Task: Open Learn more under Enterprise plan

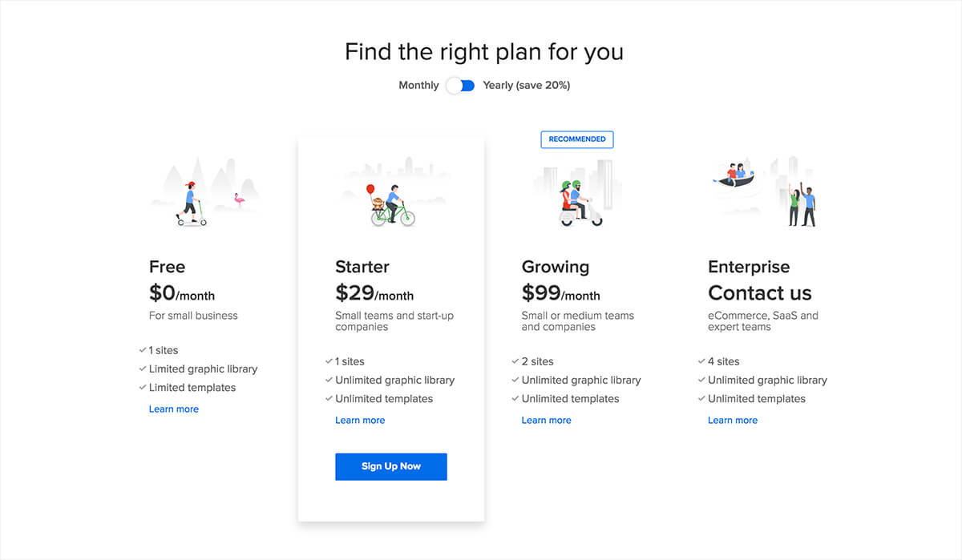Action: pos(732,421)
